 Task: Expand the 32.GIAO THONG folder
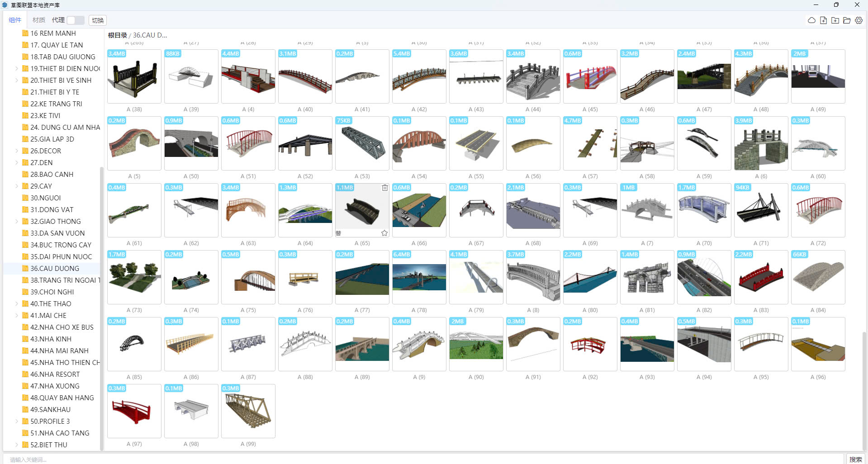[17, 222]
